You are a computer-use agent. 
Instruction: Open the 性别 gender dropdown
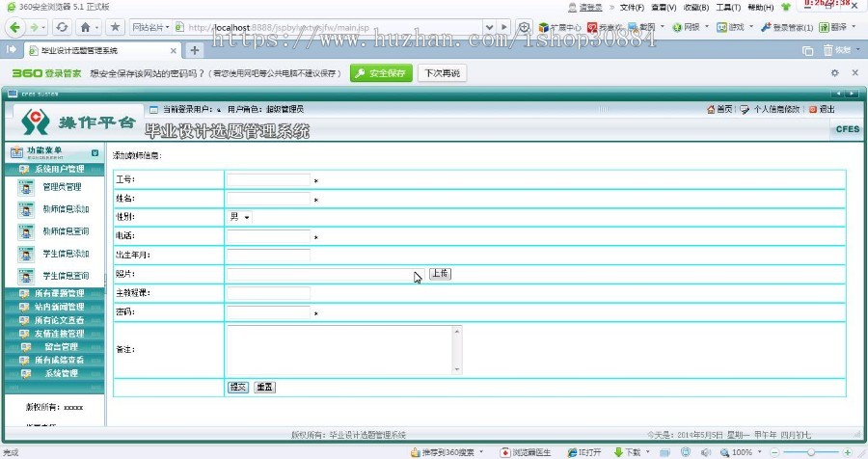[x=240, y=217]
